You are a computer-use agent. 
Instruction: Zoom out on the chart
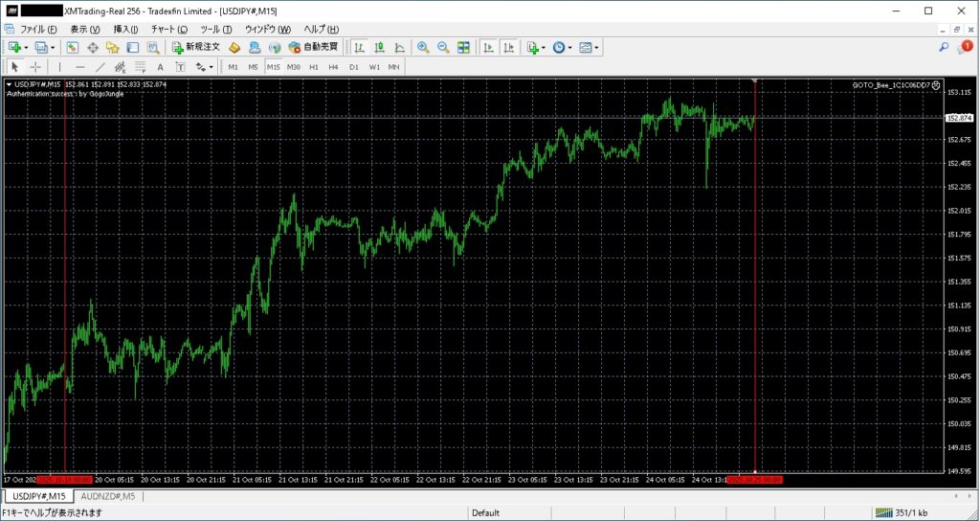[443, 47]
